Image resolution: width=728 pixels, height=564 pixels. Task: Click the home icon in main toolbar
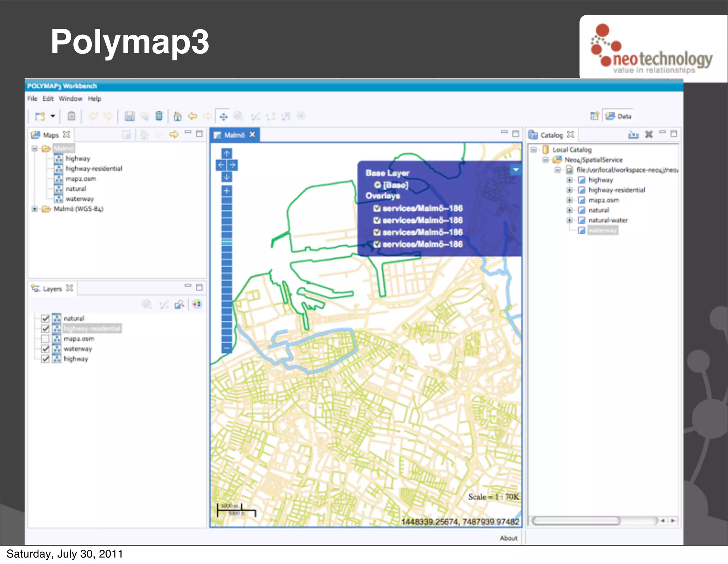177,116
